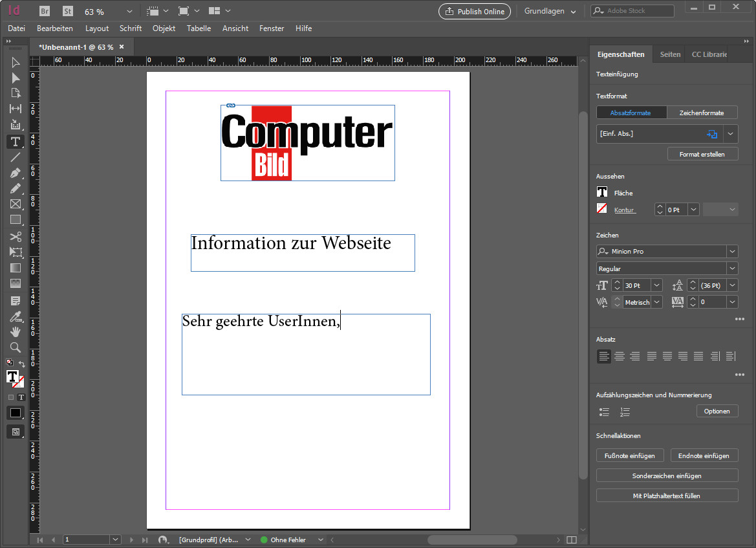Click the Adobe Stock search field
Screen dimensions: 756x548
(x=632, y=10)
